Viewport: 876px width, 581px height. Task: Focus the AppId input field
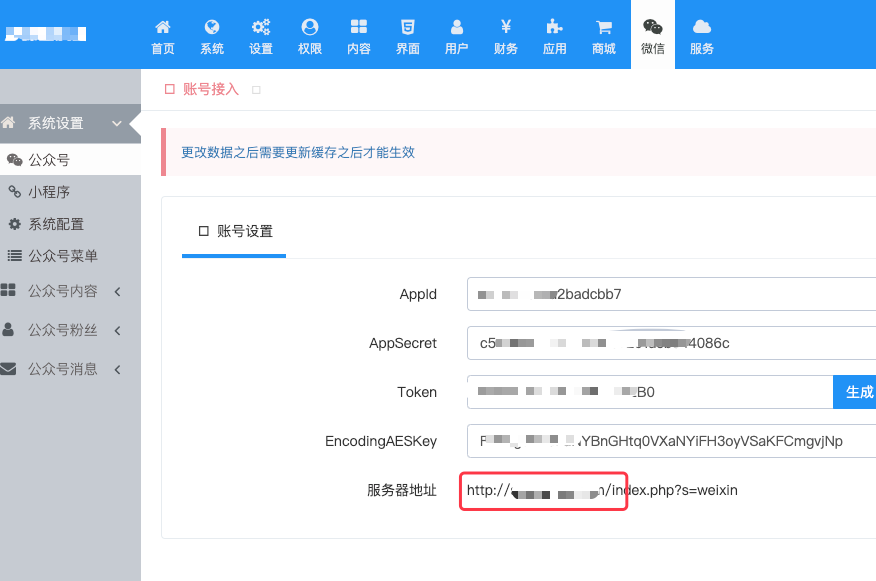coord(672,294)
